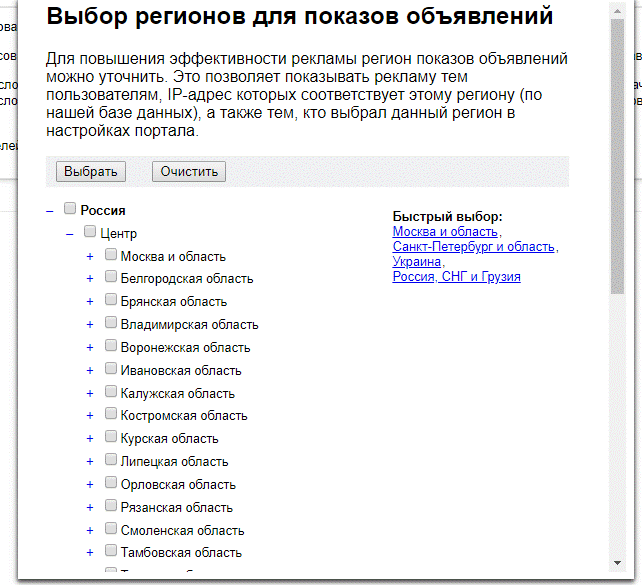The image size is (642, 585).
Task: Expand the Белгородская область node
Action: click(90, 279)
